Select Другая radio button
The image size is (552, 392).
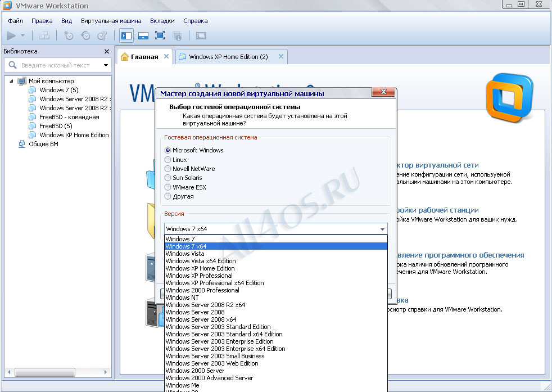(x=168, y=196)
